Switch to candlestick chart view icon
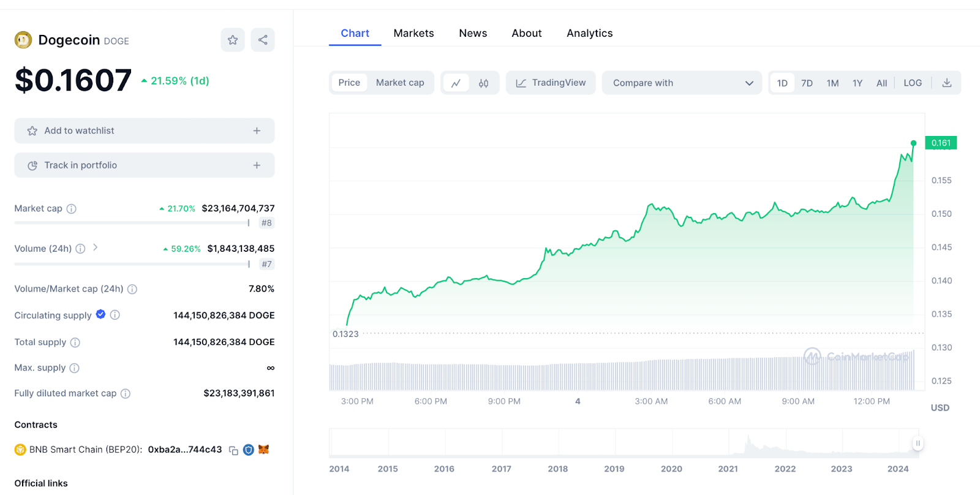This screenshot has width=980, height=495. (x=484, y=83)
